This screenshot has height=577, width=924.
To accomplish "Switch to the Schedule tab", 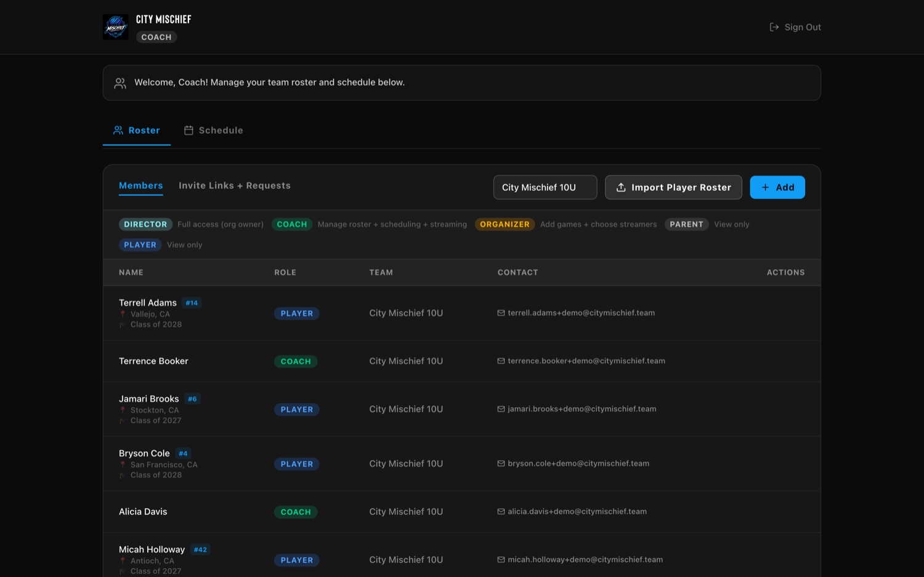I will coord(214,131).
